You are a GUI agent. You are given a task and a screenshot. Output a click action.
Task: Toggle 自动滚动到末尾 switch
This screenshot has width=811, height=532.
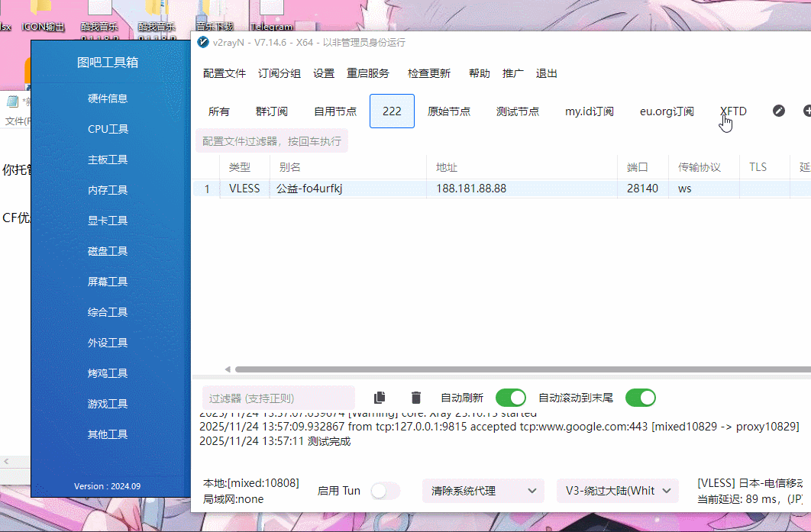pyautogui.click(x=640, y=398)
